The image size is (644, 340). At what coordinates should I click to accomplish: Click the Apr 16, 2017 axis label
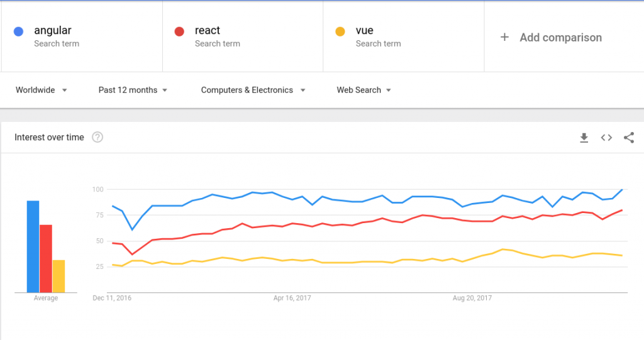pyautogui.click(x=292, y=299)
